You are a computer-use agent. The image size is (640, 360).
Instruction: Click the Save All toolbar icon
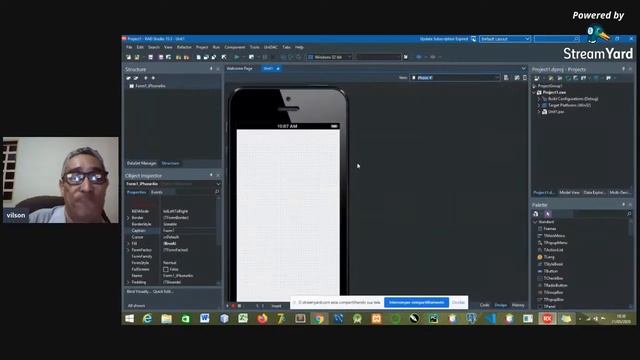coord(161,57)
